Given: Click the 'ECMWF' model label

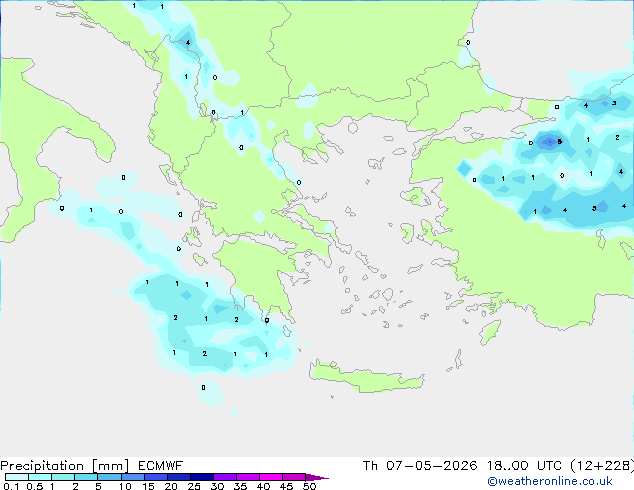Looking at the screenshot, I should 161,466.
